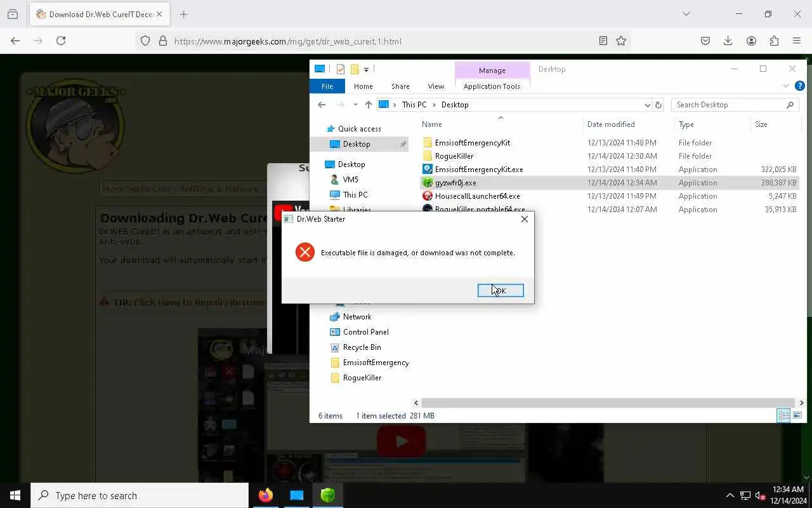This screenshot has width=812, height=508.
Task: Select gyzwfr0j.exe Dr.Web file
Action: pos(455,183)
